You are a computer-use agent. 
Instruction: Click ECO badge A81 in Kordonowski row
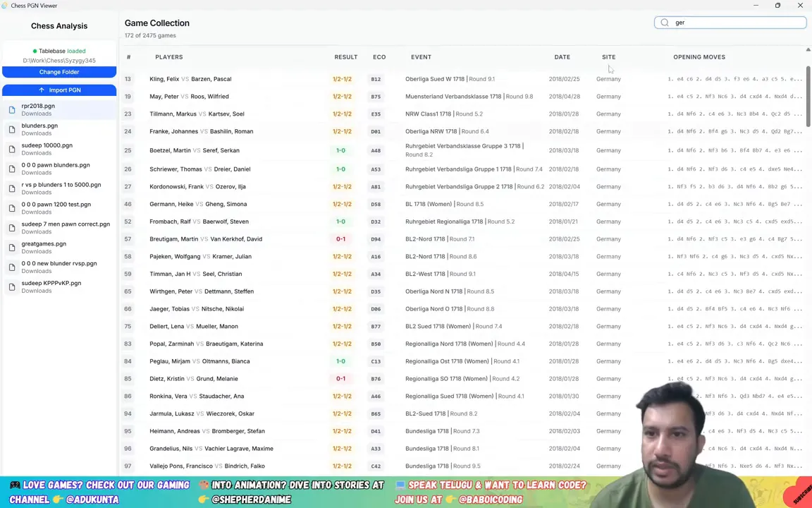point(376,186)
